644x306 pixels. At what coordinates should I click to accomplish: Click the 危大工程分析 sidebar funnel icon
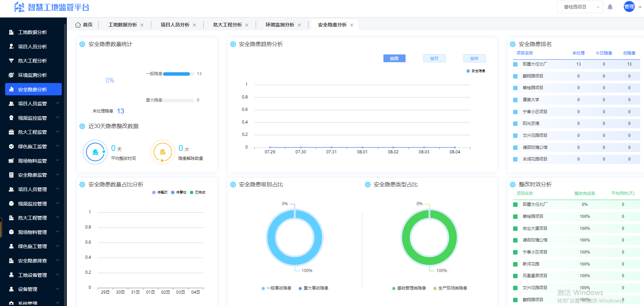pyautogui.click(x=11, y=61)
